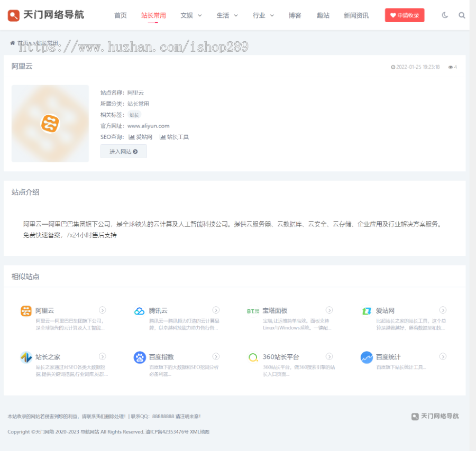Expand the 行业 dropdown menu
The height and width of the screenshot is (451, 476).
click(263, 15)
